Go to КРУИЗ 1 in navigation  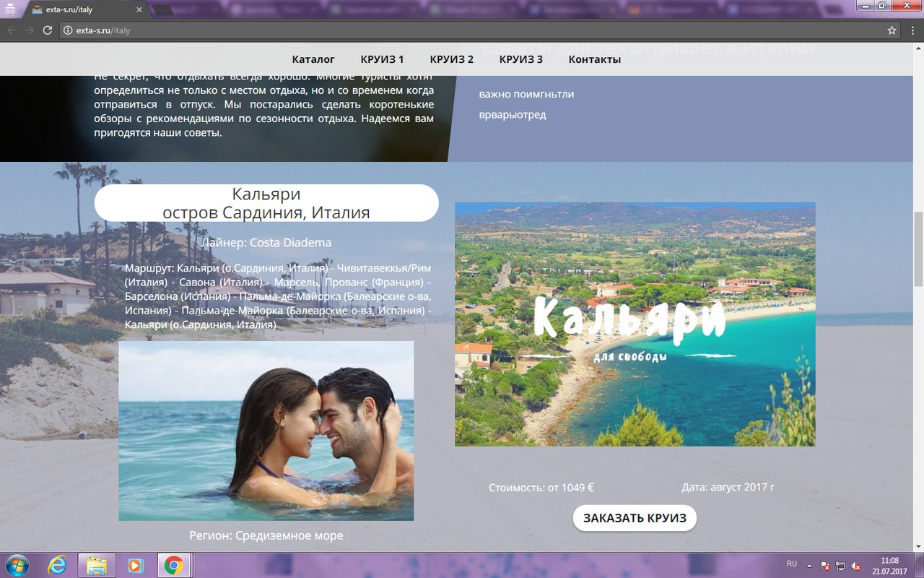click(382, 59)
